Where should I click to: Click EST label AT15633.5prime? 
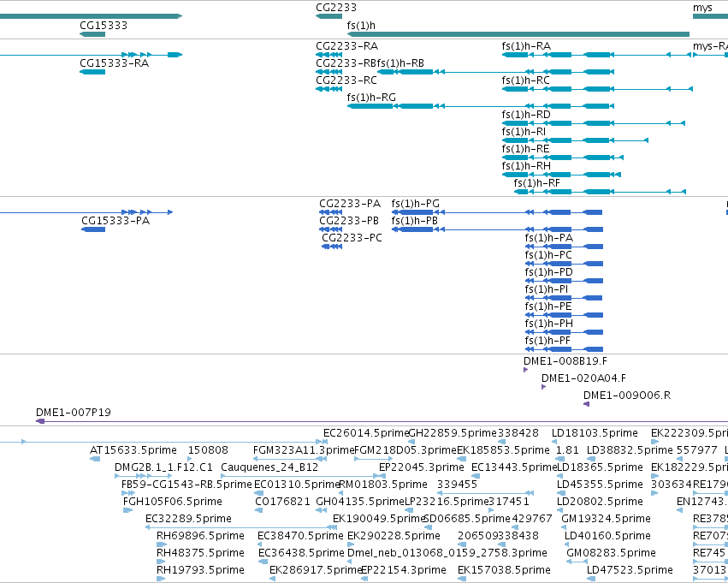(133, 450)
